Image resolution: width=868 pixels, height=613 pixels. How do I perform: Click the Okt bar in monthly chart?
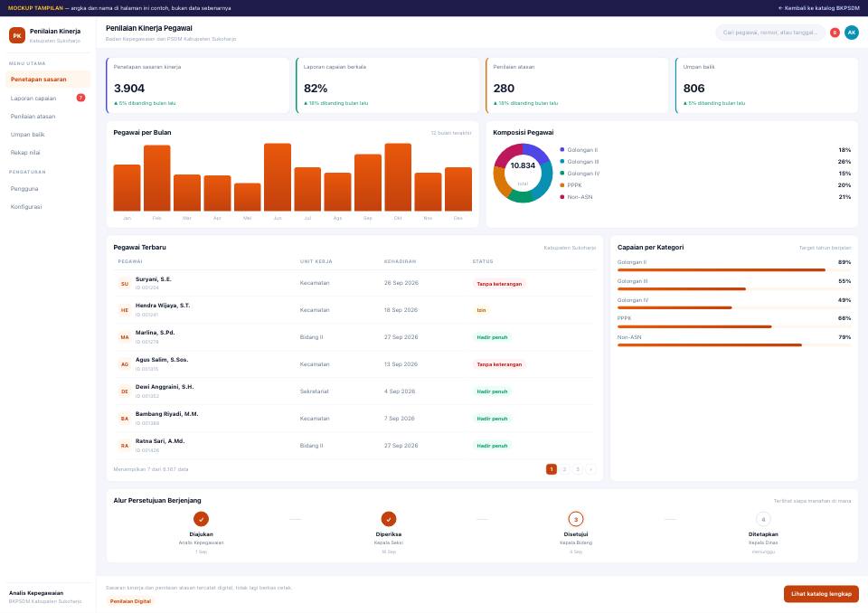[398, 177]
